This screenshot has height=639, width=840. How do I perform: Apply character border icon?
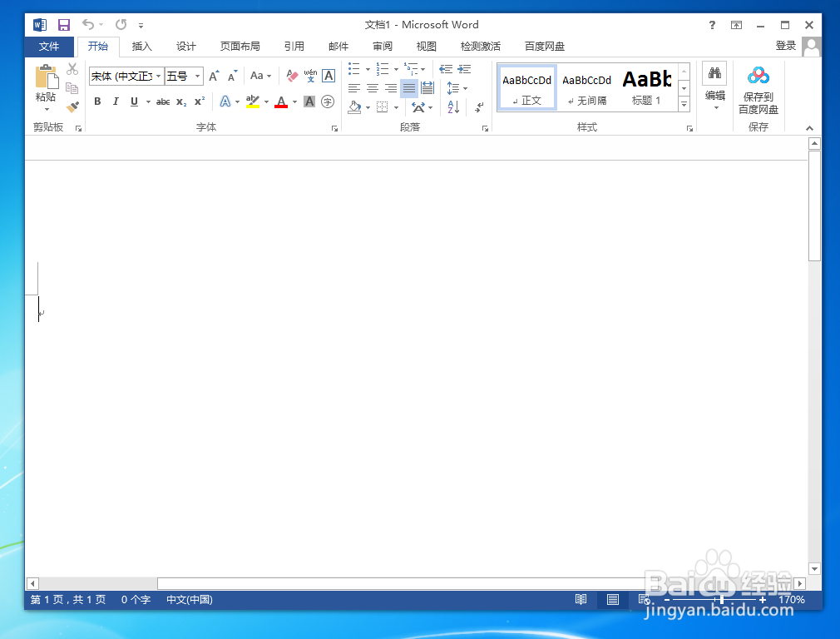tap(329, 76)
